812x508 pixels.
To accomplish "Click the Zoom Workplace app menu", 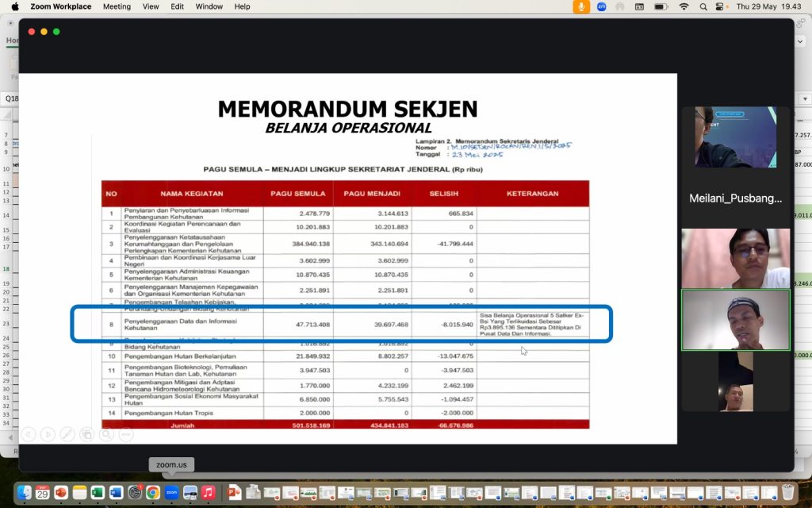I will (x=60, y=6).
